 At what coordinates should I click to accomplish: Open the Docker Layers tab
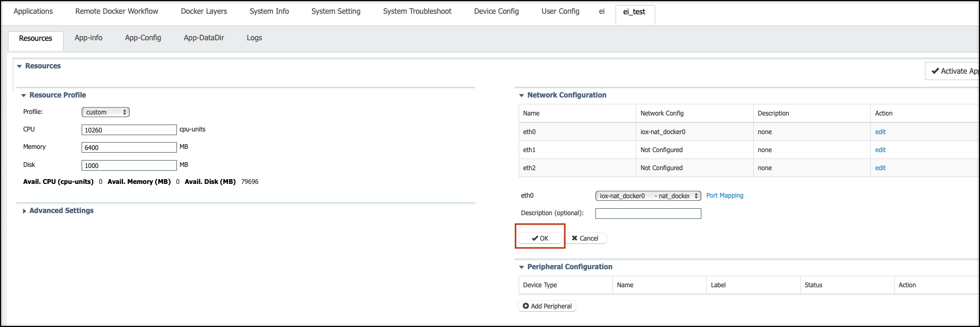pyautogui.click(x=204, y=11)
